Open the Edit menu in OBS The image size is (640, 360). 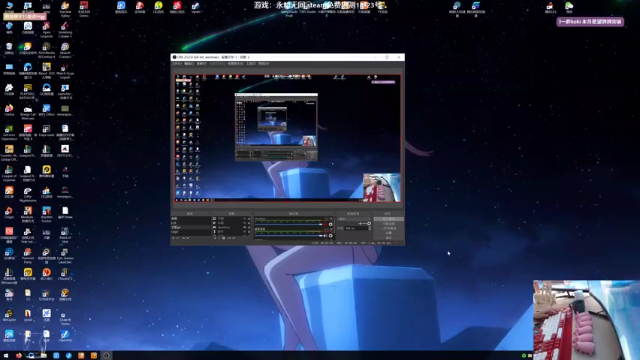189,64
